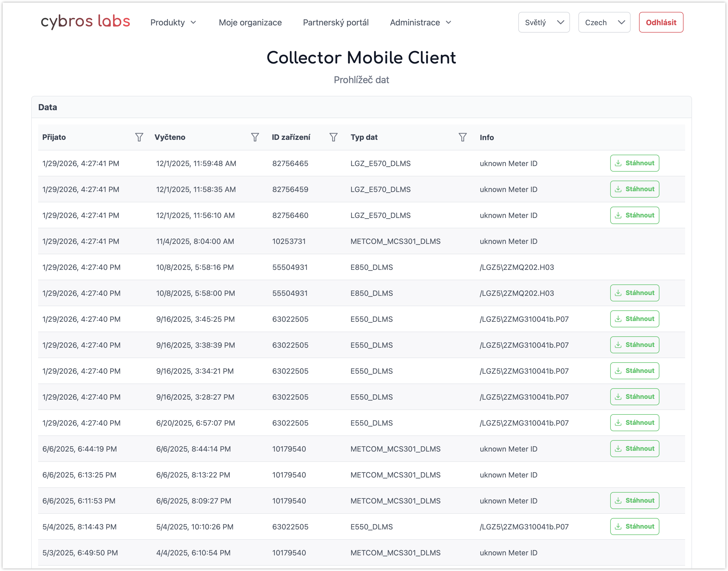Open the filter for the Přijato column
The height and width of the screenshot is (571, 728).
tap(139, 137)
